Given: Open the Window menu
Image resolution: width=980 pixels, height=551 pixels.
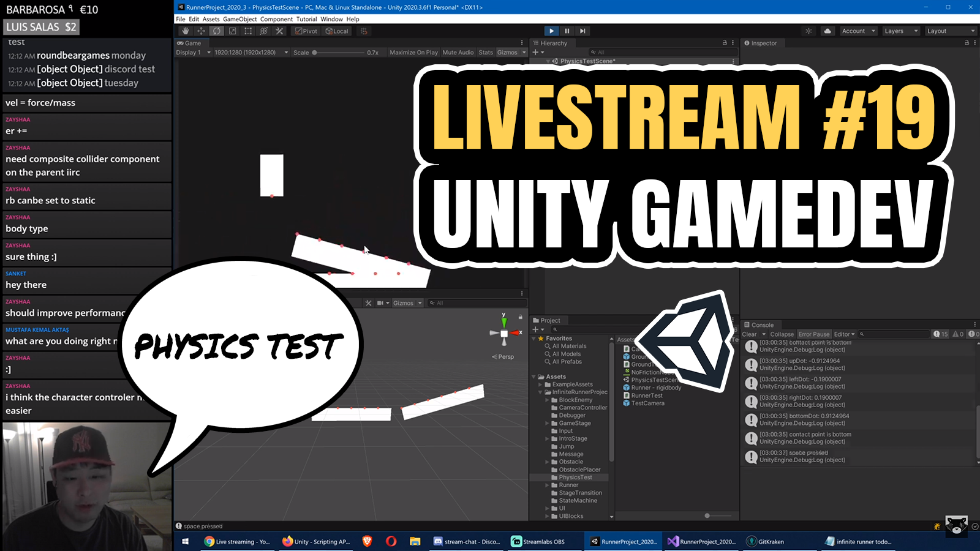Looking at the screenshot, I should coord(332,19).
